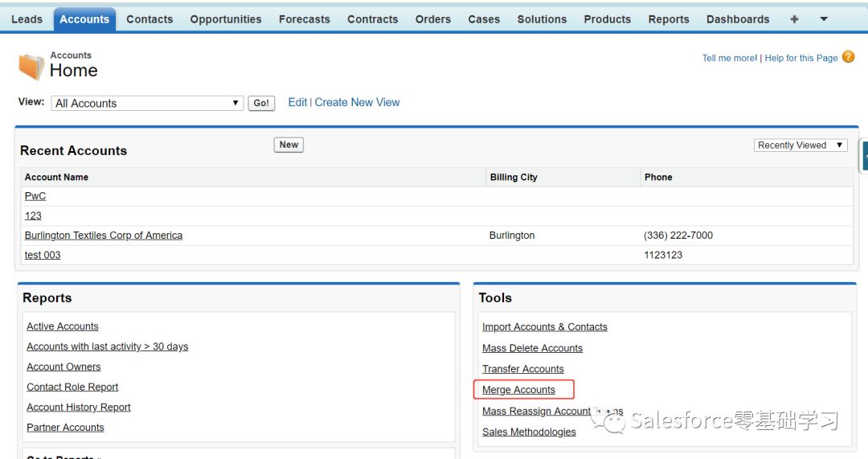Open the Partner Accounts report
Screen dimensions: 868x459
[65, 428]
